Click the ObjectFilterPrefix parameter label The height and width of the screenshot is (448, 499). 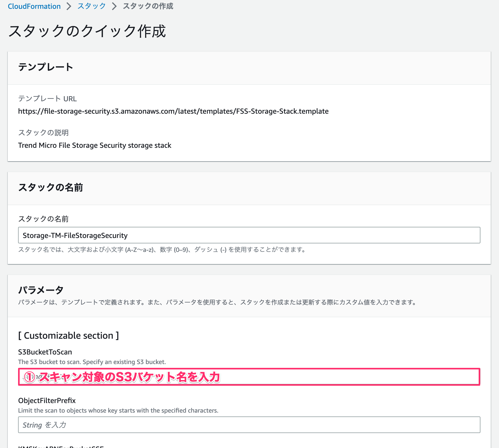point(47,400)
